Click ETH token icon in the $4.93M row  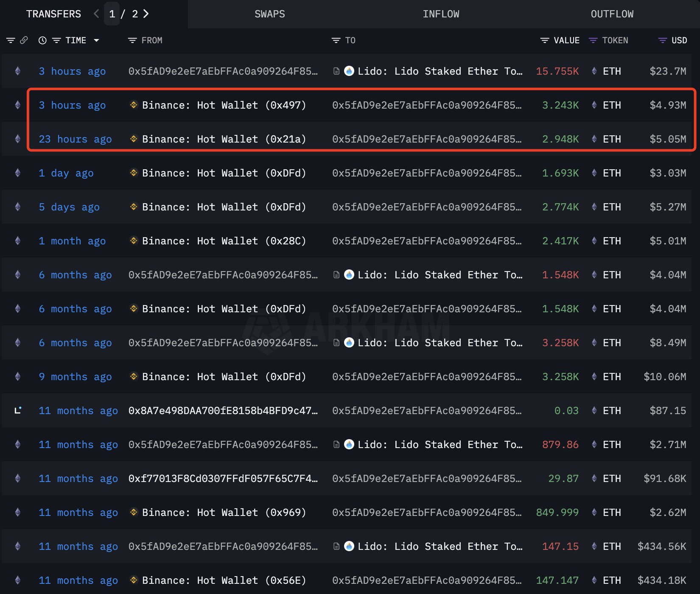(594, 105)
